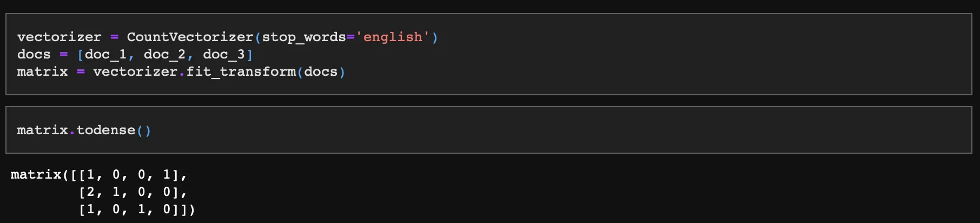980x223 pixels.
Task: Click the docs argument inside fit_transform
Action: 321,71
